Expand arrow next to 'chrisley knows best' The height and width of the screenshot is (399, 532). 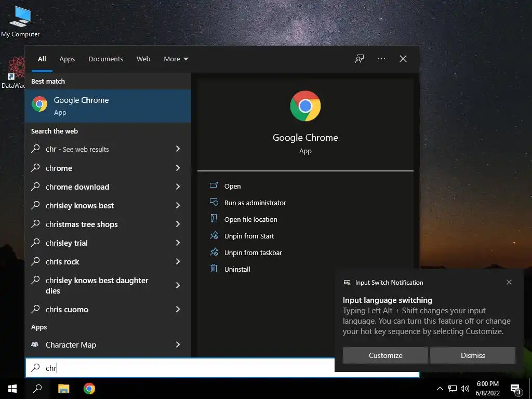pos(178,205)
